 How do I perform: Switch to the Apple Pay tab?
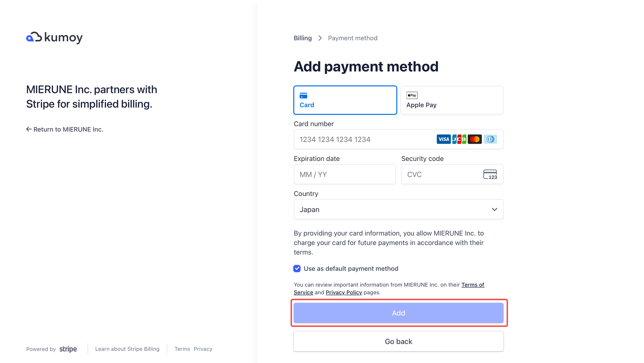pos(451,100)
